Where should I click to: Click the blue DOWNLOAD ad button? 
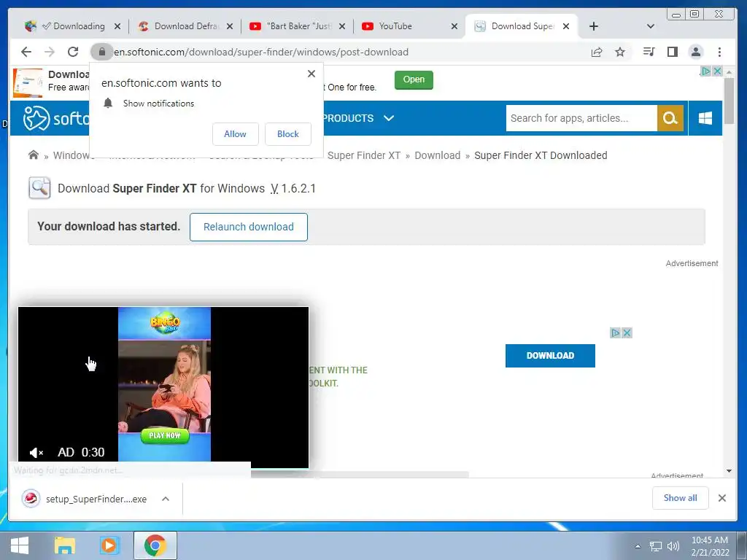[550, 356]
